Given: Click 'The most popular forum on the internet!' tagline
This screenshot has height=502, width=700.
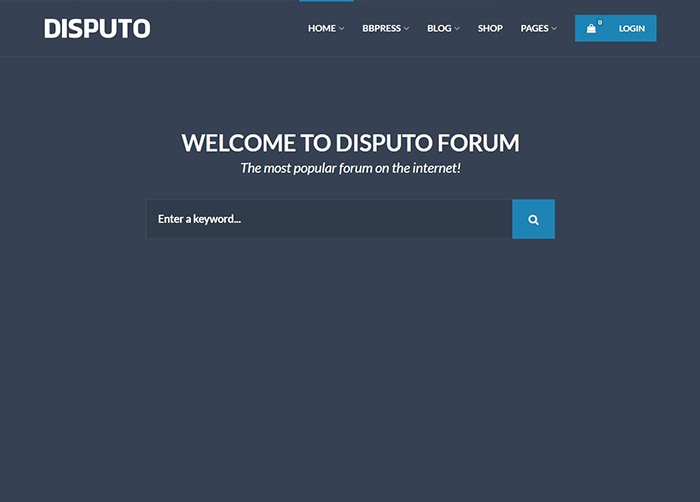Looking at the screenshot, I should 350,168.
